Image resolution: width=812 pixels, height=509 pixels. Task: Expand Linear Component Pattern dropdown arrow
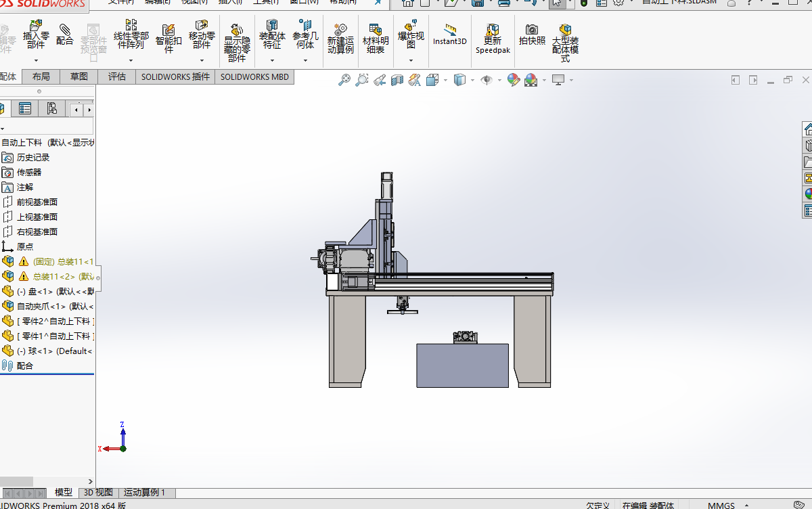point(131,60)
